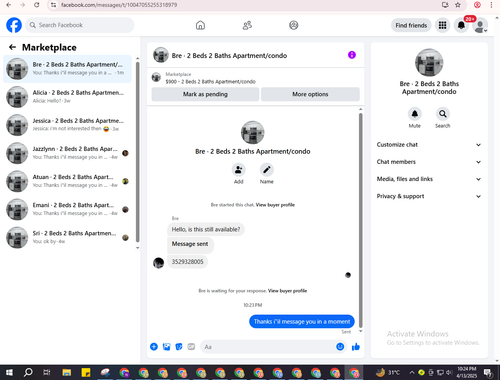Viewport: 500px width, 380px height.
Task: Click the browser address bar URL
Action: pos(119,5)
